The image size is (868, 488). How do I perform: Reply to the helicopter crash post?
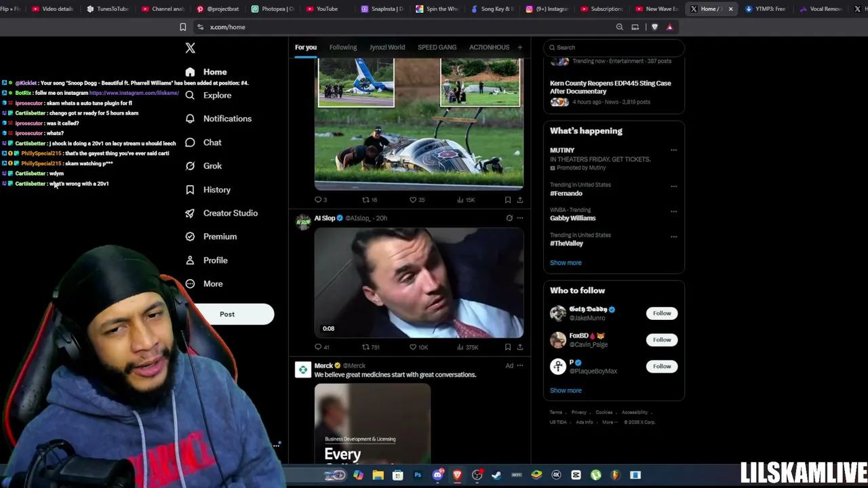320,200
